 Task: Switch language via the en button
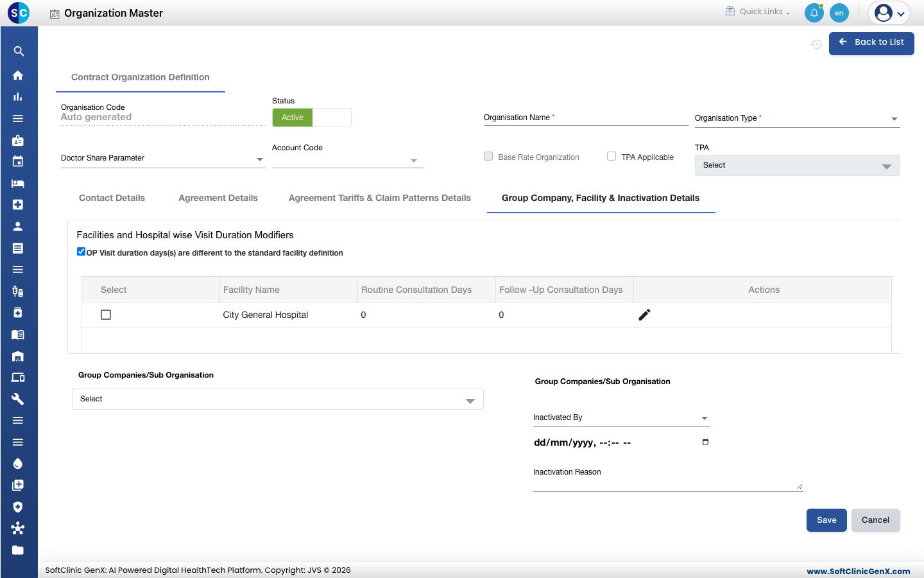click(839, 13)
